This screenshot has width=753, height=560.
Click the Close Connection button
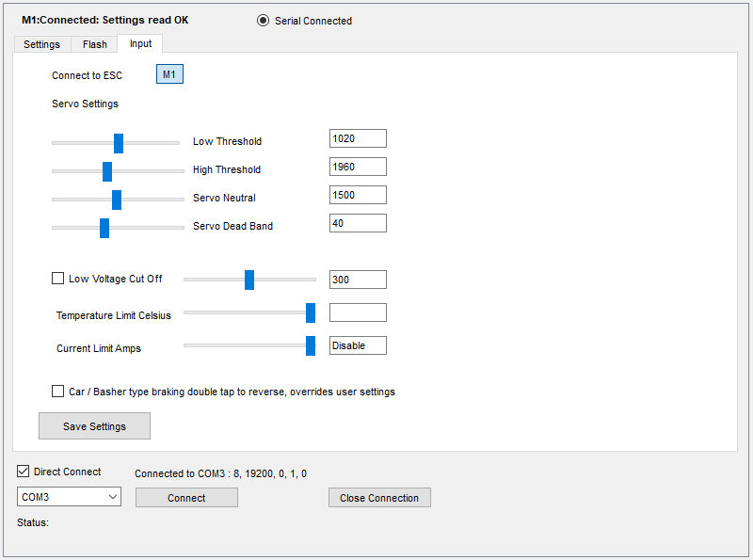[x=379, y=498]
